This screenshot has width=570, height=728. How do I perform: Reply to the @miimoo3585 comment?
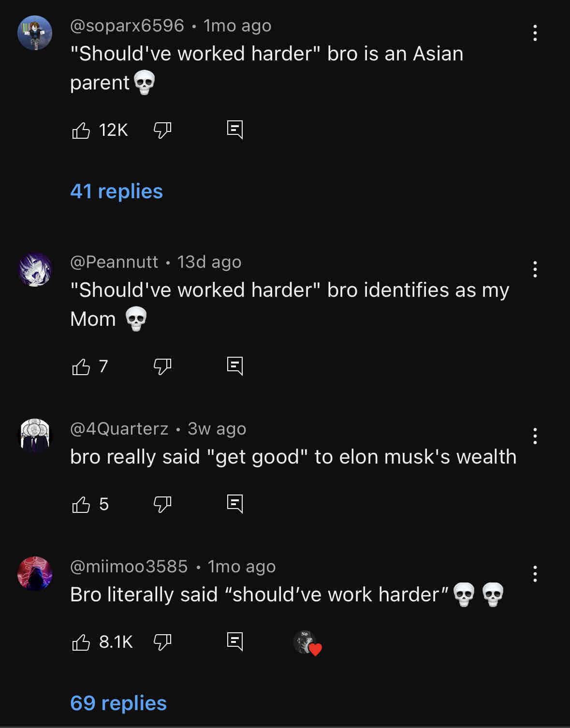tap(235, 642)
